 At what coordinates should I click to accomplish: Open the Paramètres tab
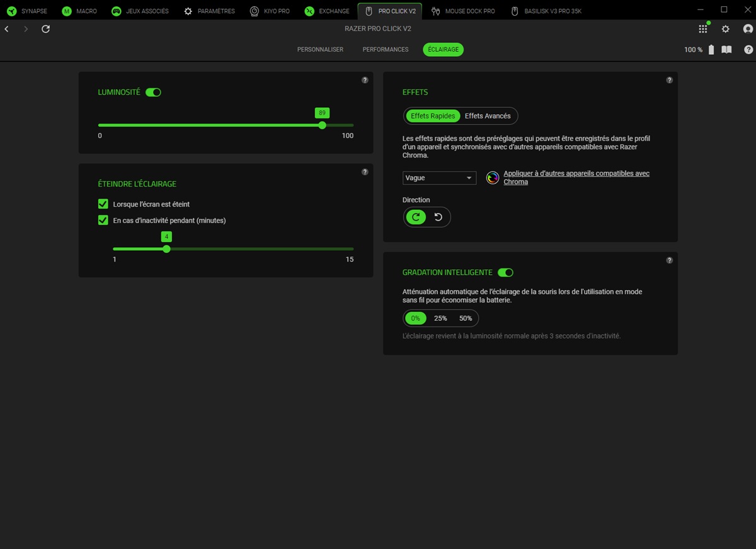click(x=209, y=11)
